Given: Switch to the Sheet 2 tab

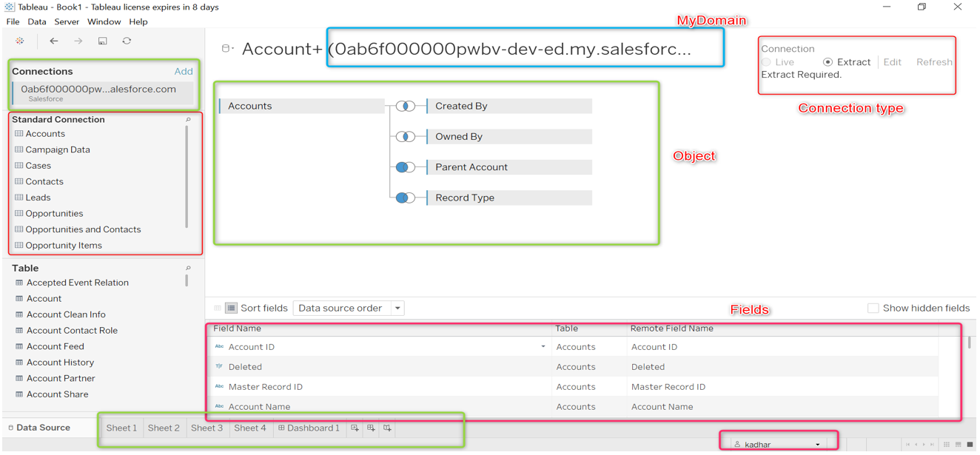Looking at the screenshot, I should [164, 428].
